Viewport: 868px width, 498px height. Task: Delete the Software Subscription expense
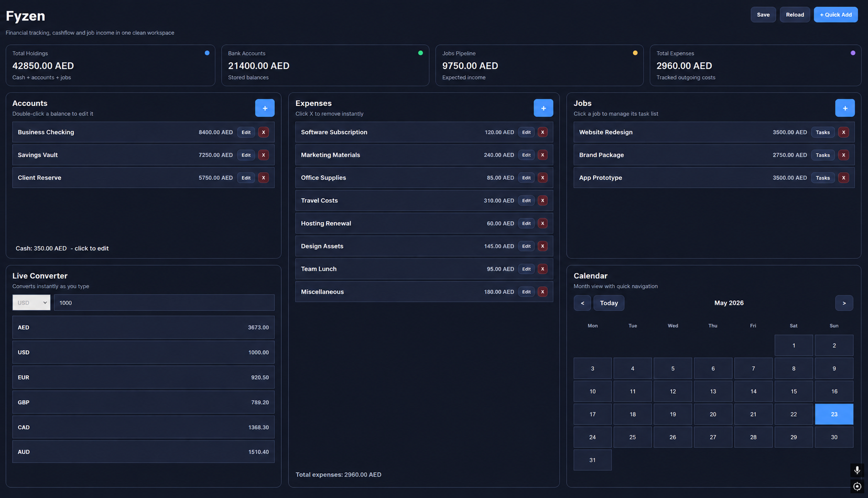click(542, 132)
